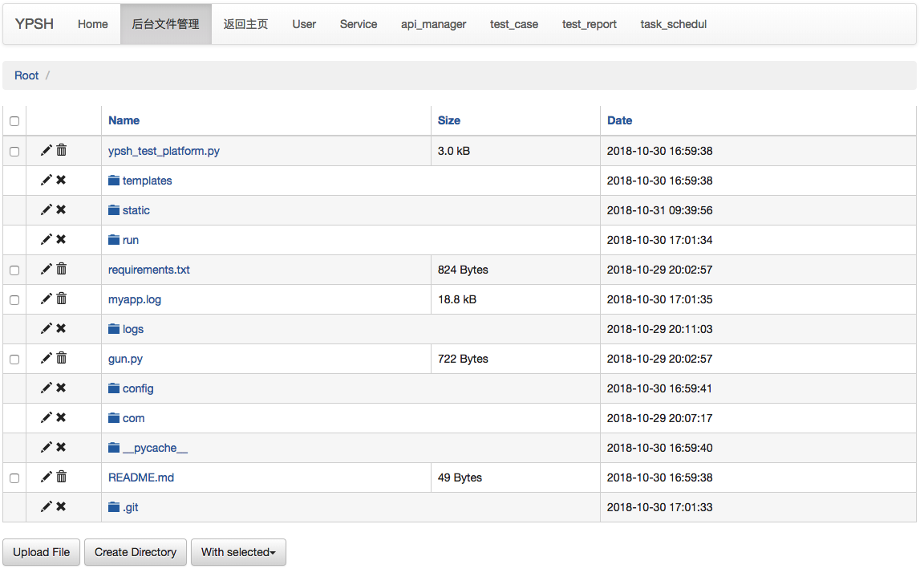The height and width of the screenshot is (577, 924).
Task: Open task_schedul in the navbar
Action: (674, 24)
